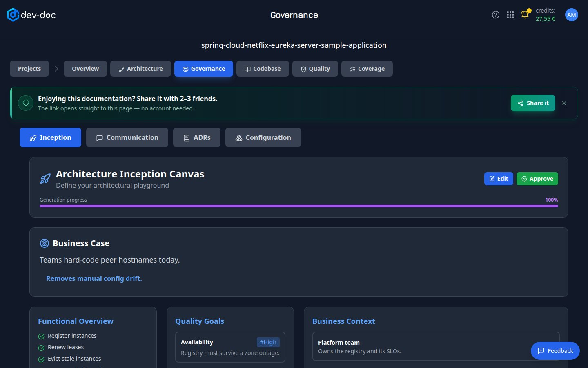
Task: Click the Share it button
Action: (533, 103)
